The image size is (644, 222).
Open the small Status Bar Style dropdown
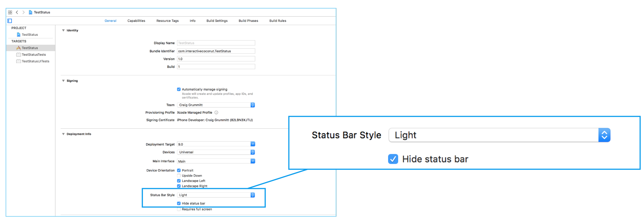click(216, 195)
